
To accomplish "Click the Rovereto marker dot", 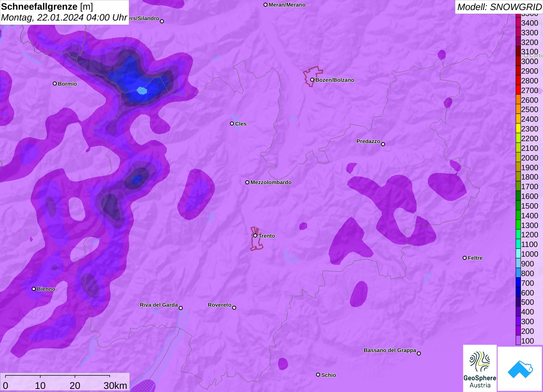I will coord(234,308).
